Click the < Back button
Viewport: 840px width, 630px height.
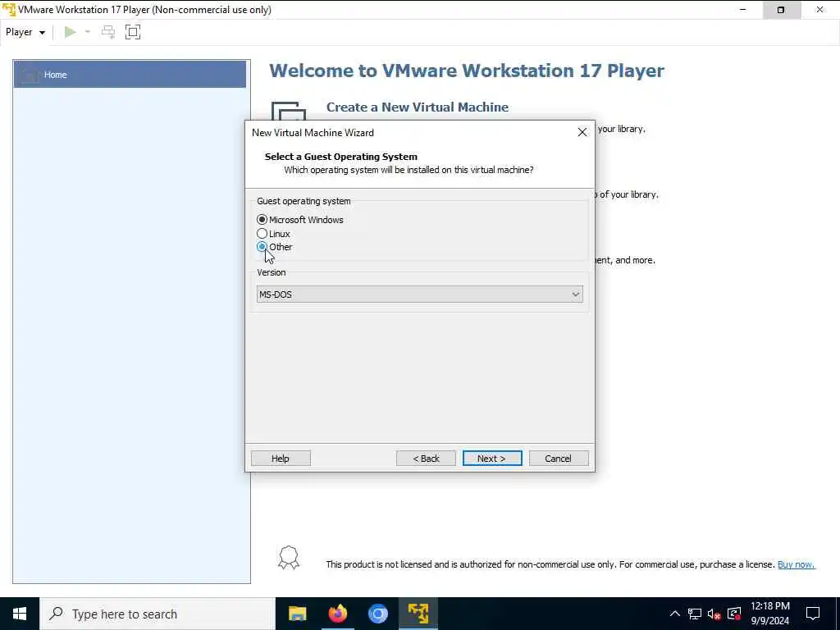coord(426,459)
